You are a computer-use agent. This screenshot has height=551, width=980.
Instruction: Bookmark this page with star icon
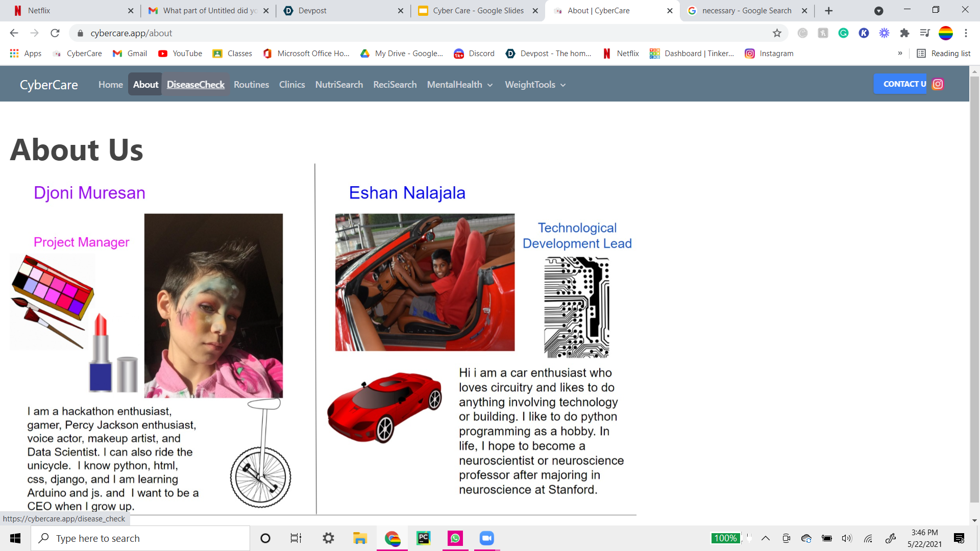[x=777, y=33]
